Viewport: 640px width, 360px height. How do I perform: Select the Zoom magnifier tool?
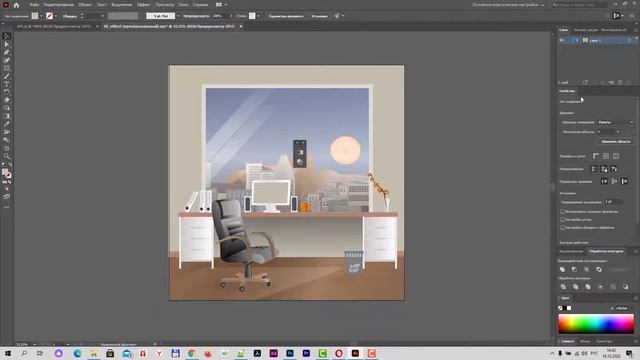[x=7, y=156]
